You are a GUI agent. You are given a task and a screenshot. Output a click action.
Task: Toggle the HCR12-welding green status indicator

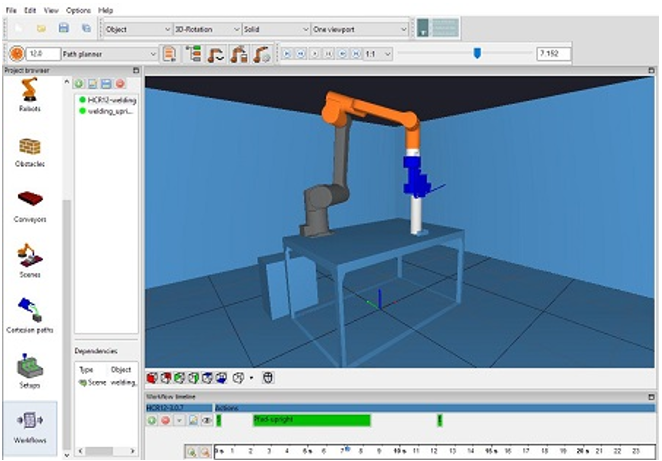click(x=81, y=100)
